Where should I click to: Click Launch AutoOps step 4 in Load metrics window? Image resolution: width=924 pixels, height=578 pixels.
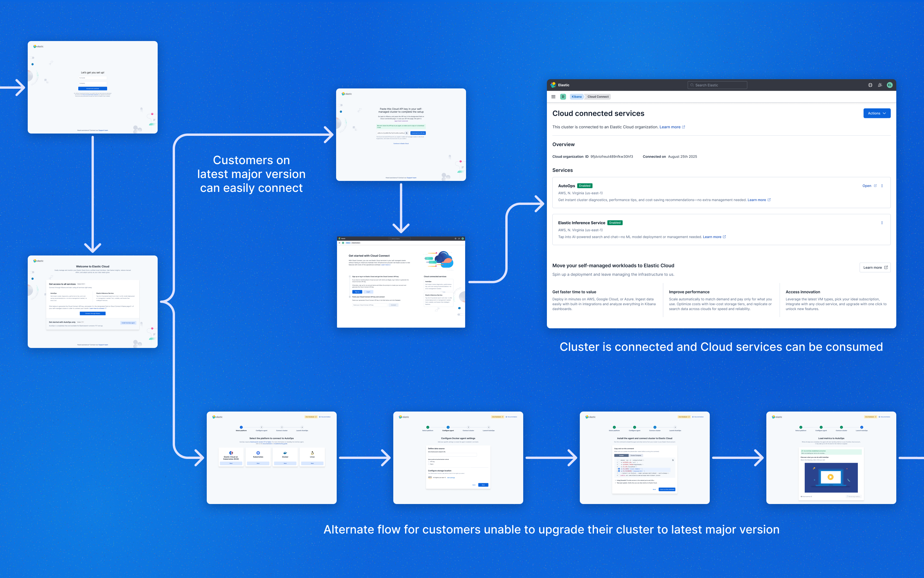[862, 429]
